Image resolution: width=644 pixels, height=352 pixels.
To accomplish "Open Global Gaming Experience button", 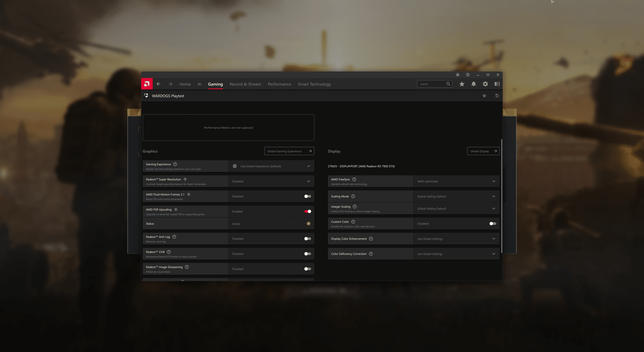I will tap(289, 151).
